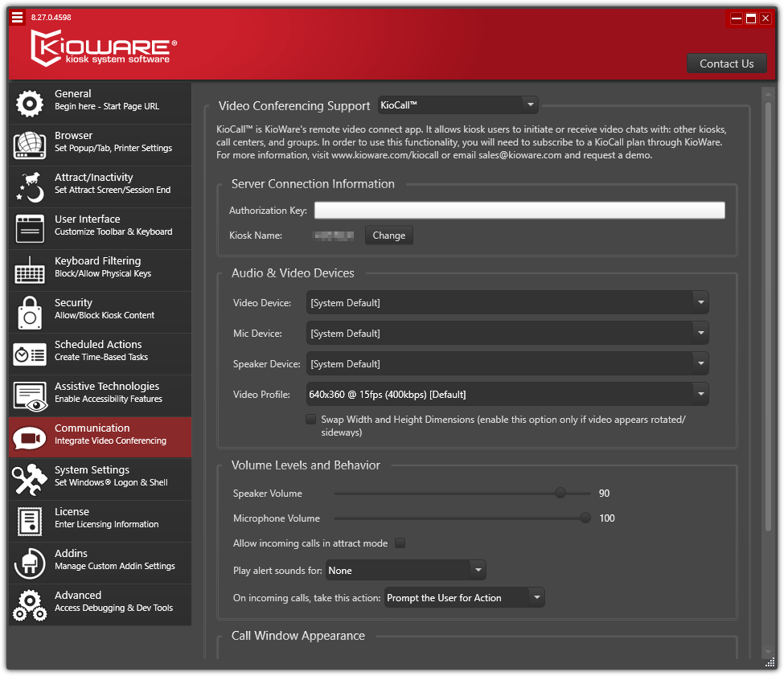Open the Video Profile dropdown

507,394
